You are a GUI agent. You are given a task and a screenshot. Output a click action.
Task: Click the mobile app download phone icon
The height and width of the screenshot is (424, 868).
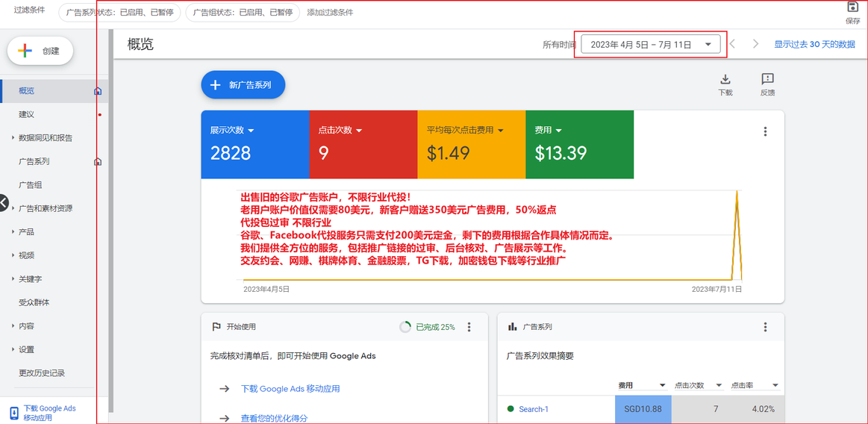tap(14, 413)
